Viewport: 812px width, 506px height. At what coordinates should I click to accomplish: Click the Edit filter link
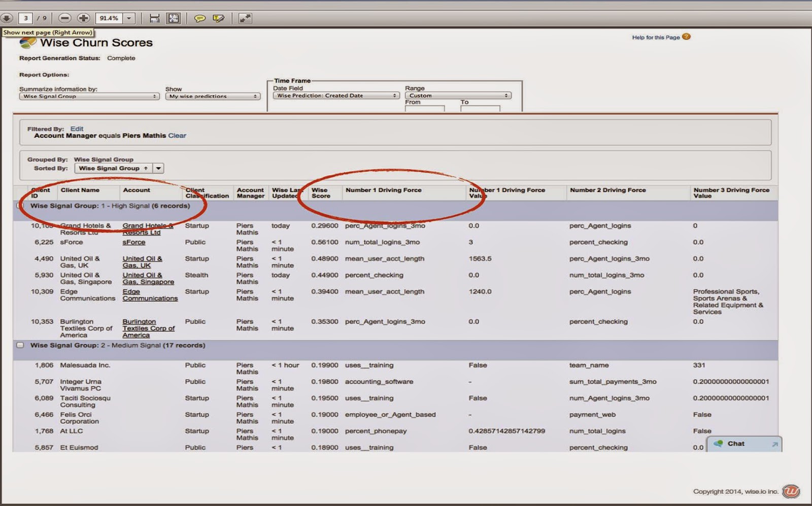tap(77, 129)
